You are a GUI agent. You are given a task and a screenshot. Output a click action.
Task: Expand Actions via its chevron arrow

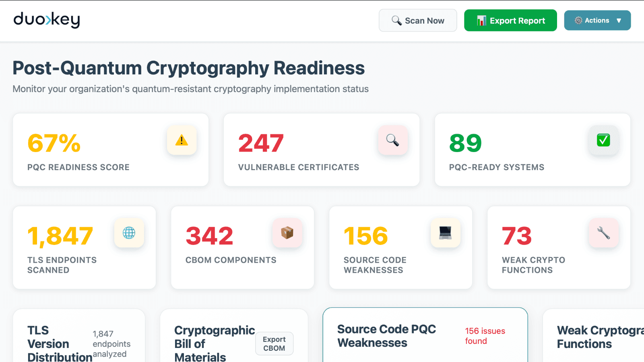pyautogui.click(x=619, y=20)
